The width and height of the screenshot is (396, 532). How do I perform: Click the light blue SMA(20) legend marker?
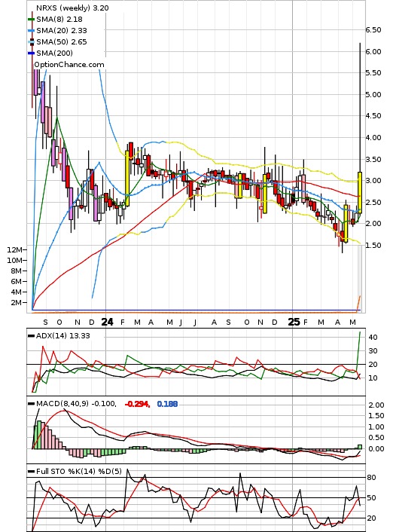31,31
